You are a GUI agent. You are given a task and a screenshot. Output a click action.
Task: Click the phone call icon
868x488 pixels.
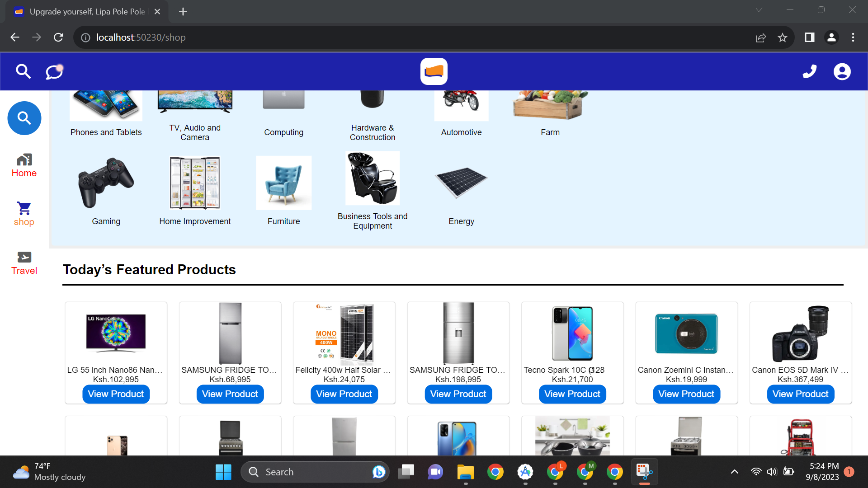pyautogui.click(x=809, y=71)
